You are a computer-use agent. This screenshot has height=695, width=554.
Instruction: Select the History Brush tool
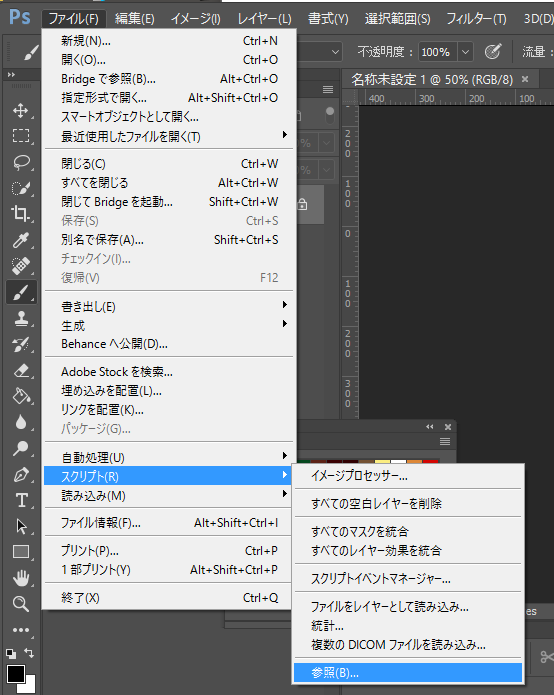(20, 344)
